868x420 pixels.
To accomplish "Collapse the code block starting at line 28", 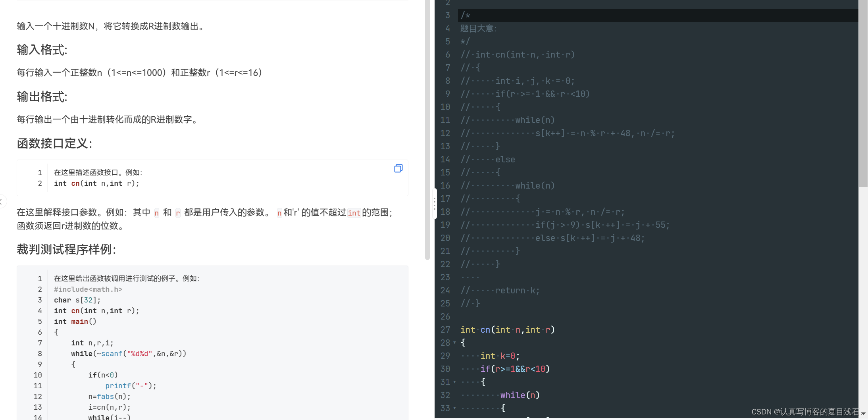I will pyautogui.click(x=454, y=343).
